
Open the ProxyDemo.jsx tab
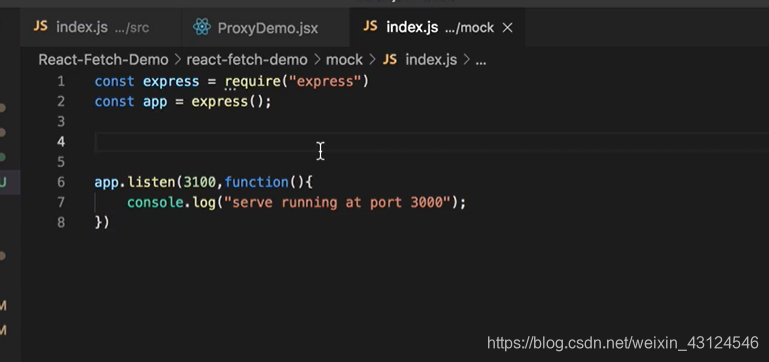[265, 27]
